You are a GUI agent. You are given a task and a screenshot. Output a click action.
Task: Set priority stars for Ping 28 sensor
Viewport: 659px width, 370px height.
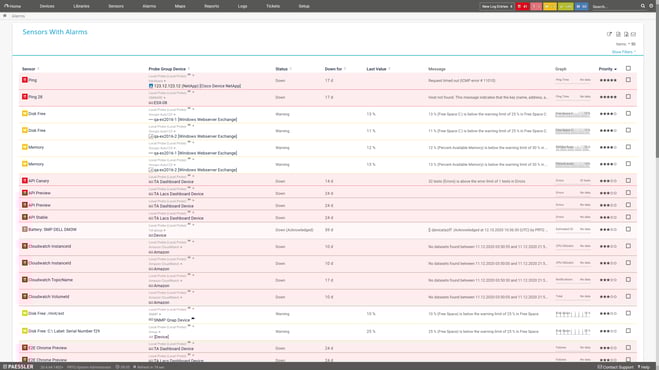pyautogui.click(x=608, y=97)
